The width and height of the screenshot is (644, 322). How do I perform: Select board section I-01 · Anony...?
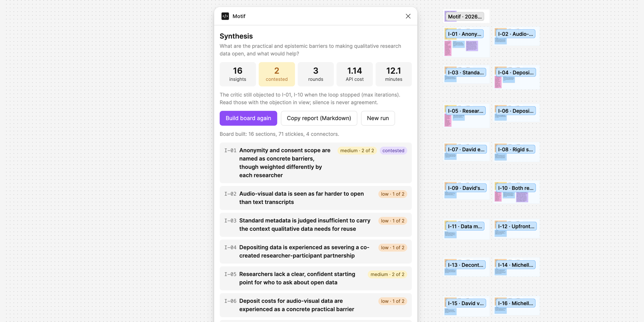465,34
